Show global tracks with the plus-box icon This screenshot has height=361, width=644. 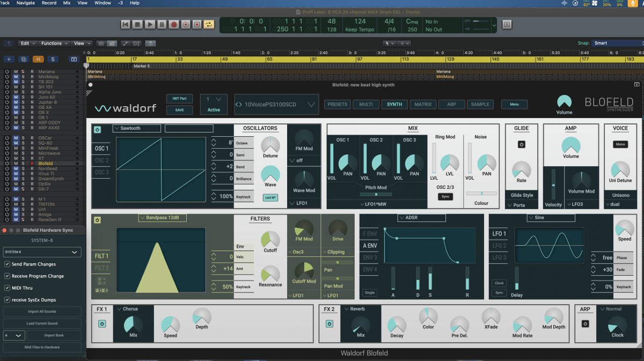pyautogui.click(x=74, y=59)
